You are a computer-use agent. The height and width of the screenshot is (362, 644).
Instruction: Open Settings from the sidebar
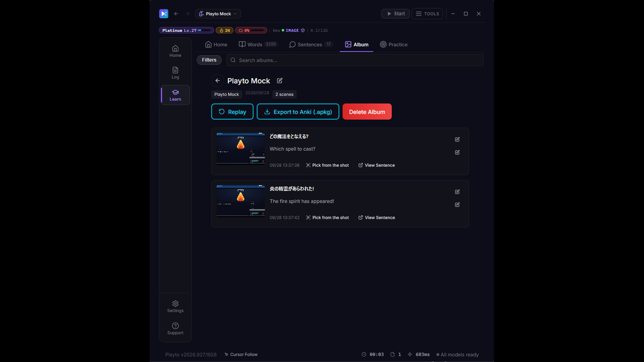(175, 307)
